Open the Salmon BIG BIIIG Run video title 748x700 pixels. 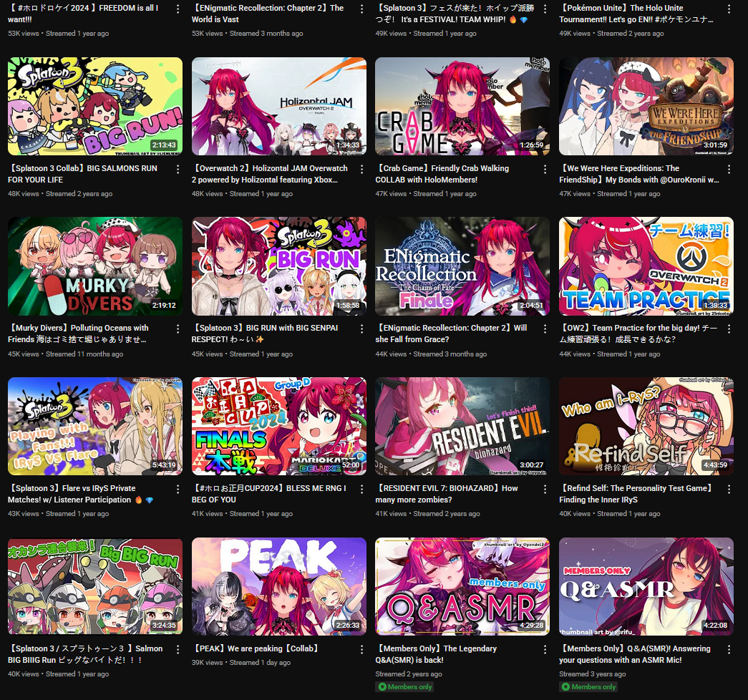pos(85,654)
